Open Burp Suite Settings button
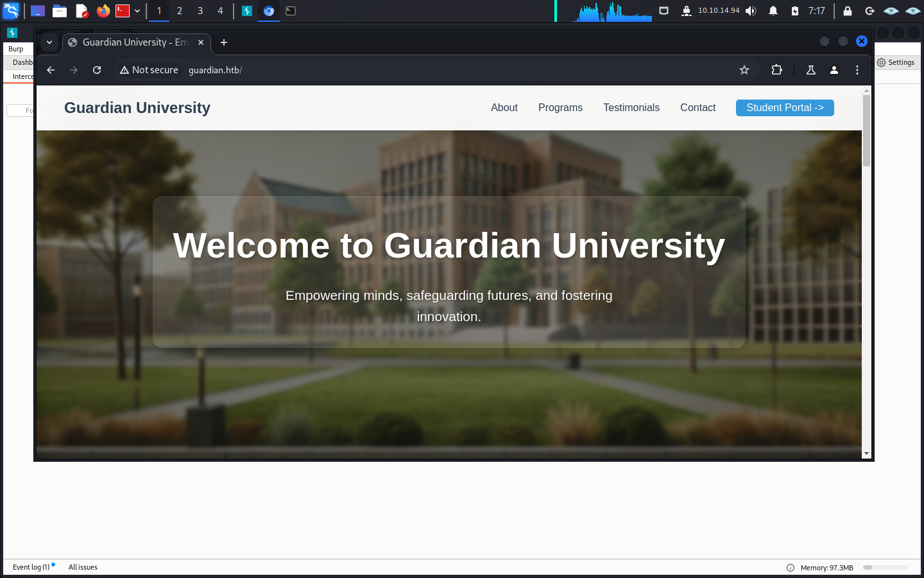Screen dimensions: 924x578 896,62
